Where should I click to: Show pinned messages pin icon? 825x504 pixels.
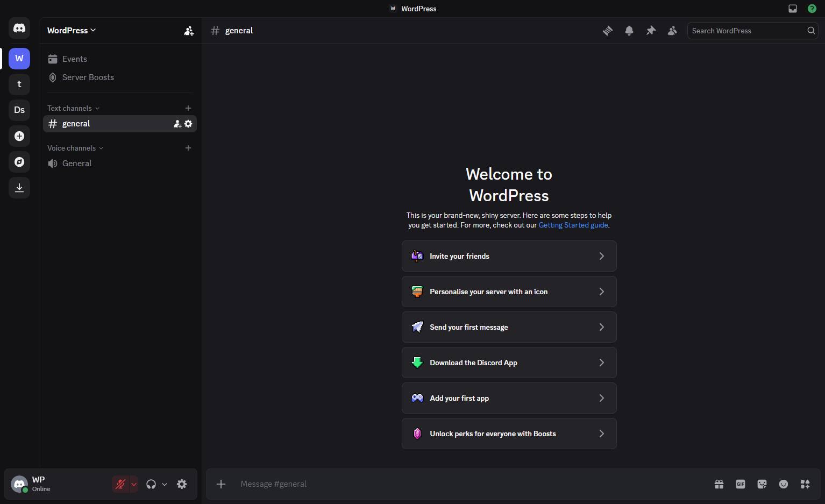651,31
